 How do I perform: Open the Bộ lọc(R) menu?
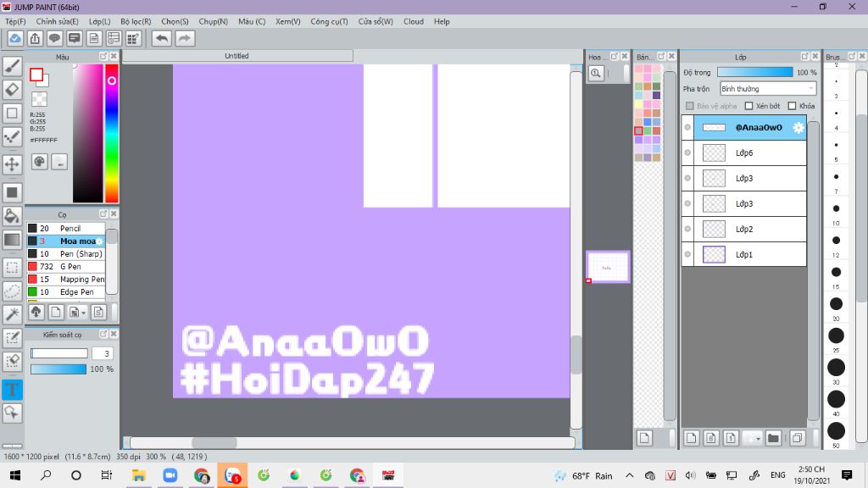coord(136,21)
